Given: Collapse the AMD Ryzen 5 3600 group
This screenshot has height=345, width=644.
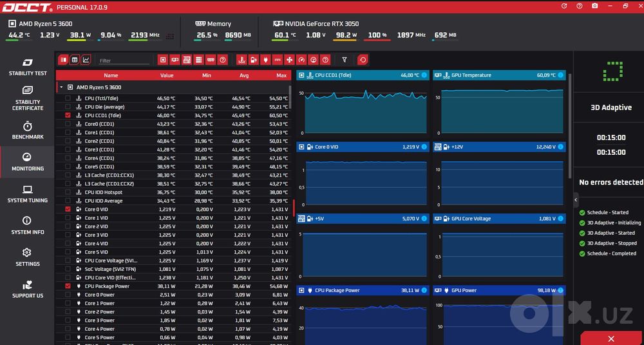Looking at the screenshot, I should point(61,87).
